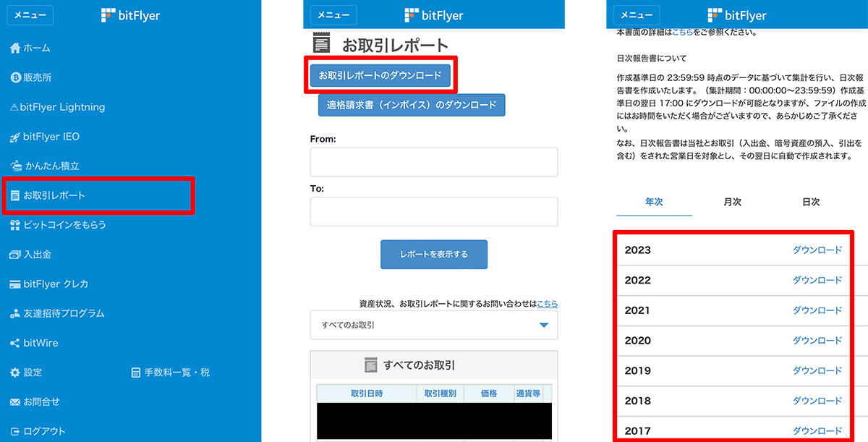Click the report icon beside お取引レポート heading
Image resolution: width=868 pixels, height=442 pixels.
322,44
